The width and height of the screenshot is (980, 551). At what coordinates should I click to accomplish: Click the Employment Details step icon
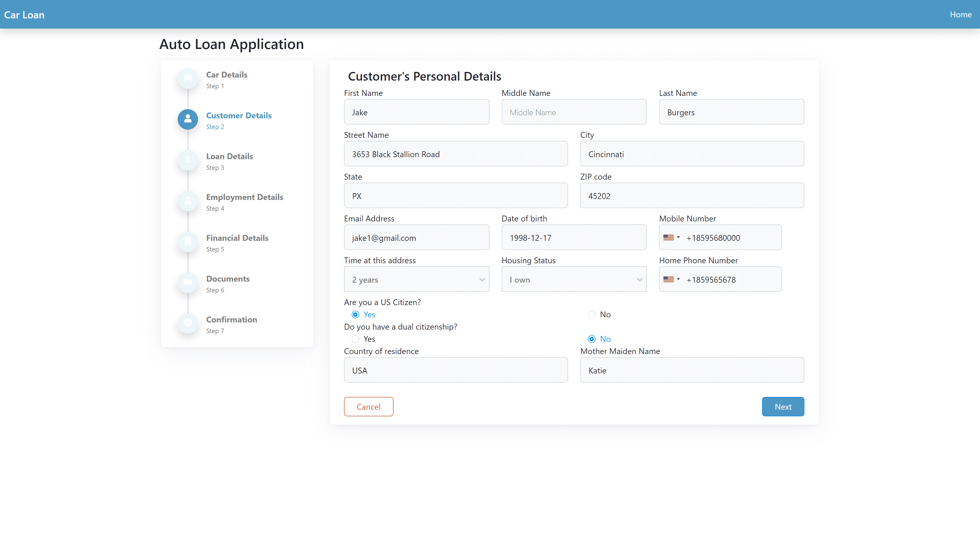[x=188, y=201]
